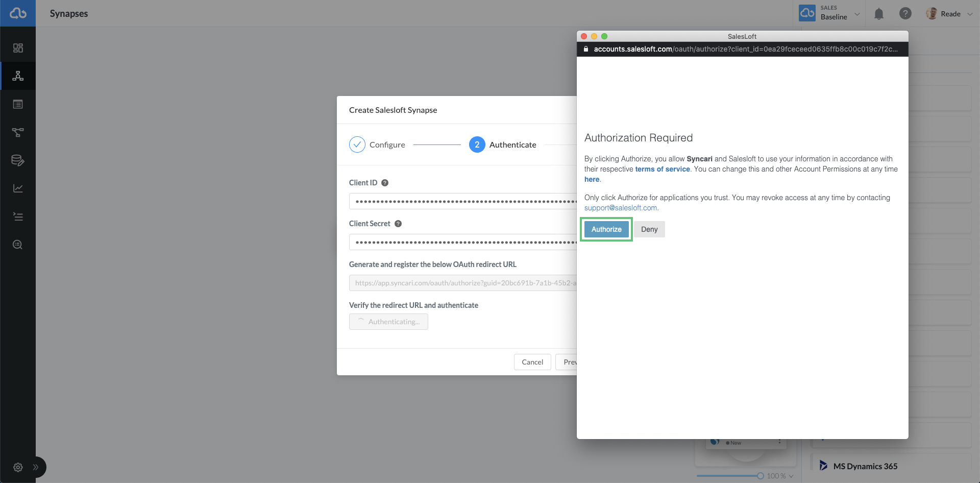
Task: Click the lock icon in address bar
Action: [586, 49]
